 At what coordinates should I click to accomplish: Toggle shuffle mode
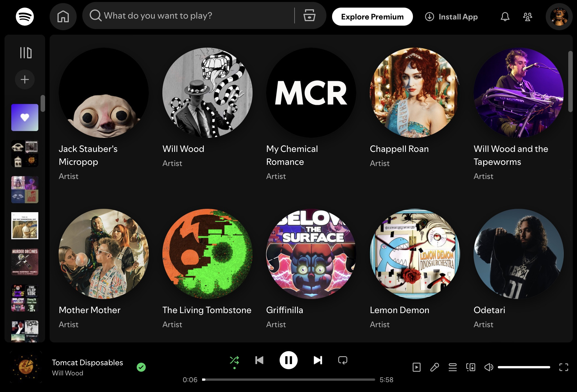pyautogui.click(x=234, y=360)
